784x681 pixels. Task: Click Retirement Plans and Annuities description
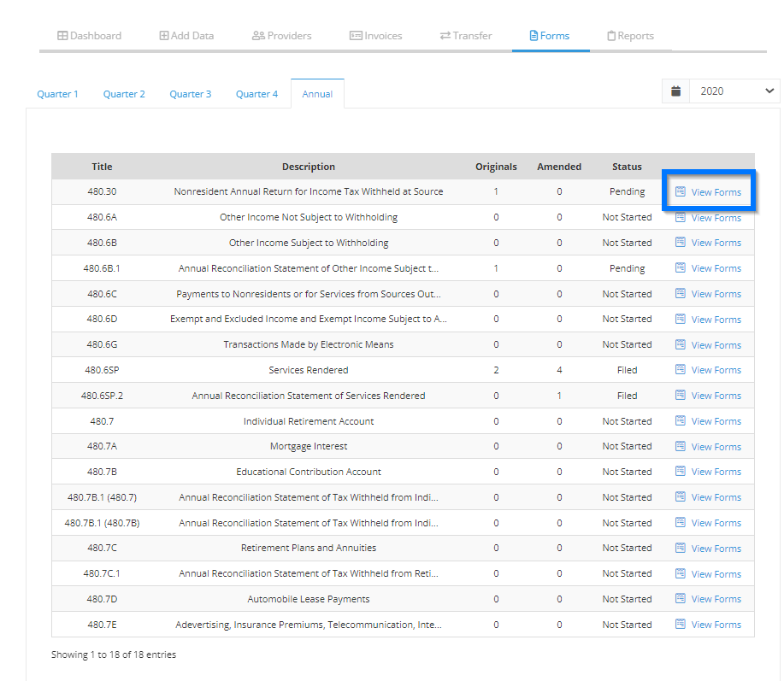[309, 548]
